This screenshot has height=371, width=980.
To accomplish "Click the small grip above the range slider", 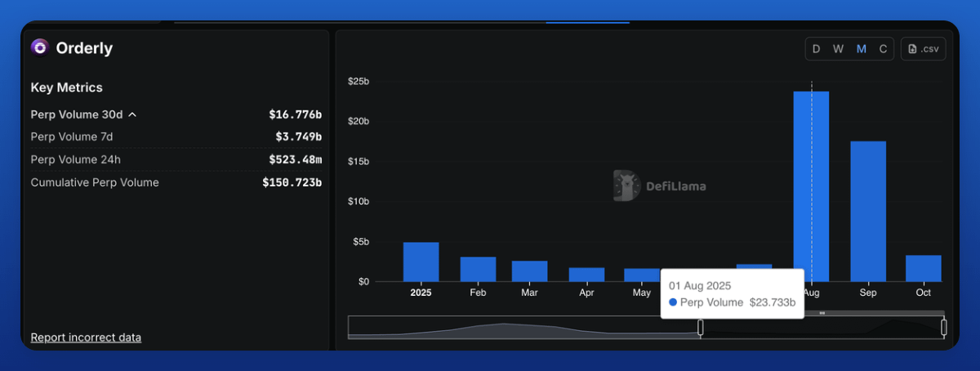I will click(x=822, y=312).
